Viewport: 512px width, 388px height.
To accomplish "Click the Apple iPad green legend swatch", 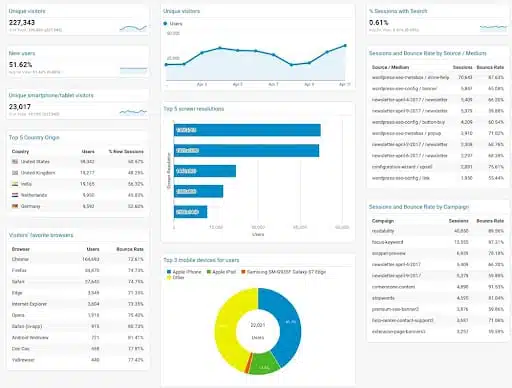I will 209,272.
